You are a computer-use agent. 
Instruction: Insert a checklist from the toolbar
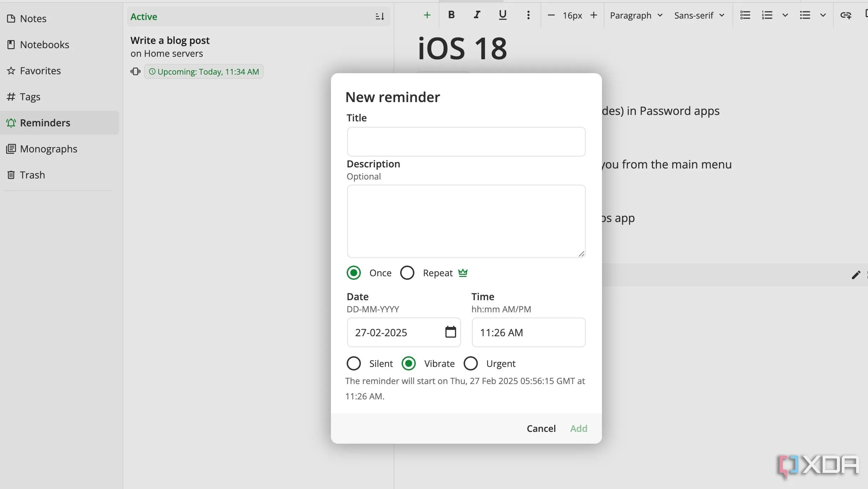coord(745,15)
